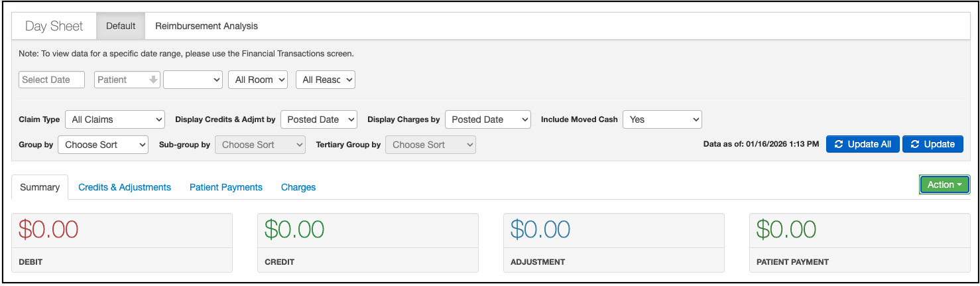Open Display Charges by dropdown
Screen dimensions: 980x286
(487, 119)
